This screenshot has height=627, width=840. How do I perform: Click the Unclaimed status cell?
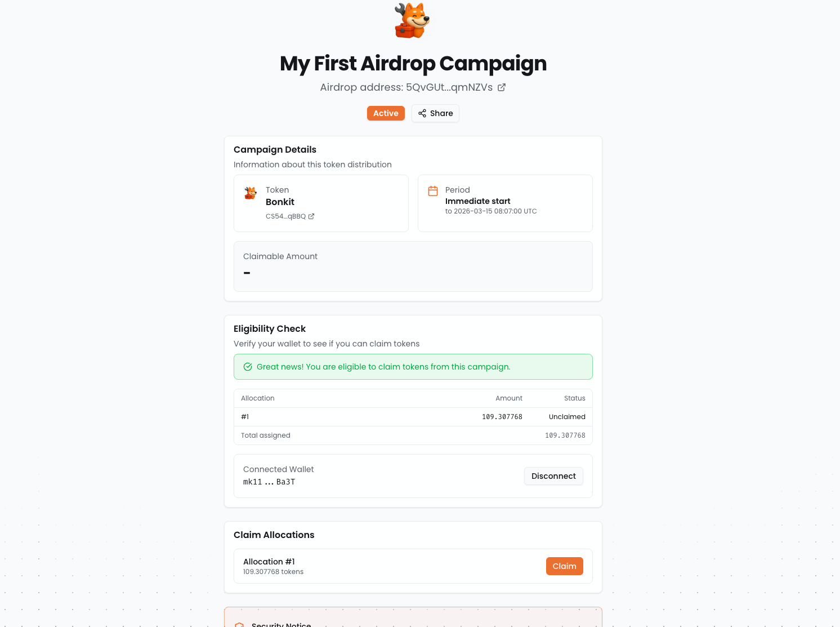tap(567, 417)
